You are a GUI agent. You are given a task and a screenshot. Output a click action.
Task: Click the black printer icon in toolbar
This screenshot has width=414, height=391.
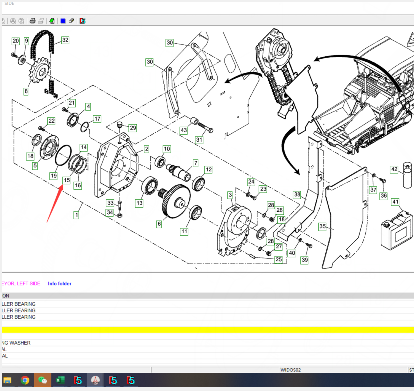click(x=32, y=21)
